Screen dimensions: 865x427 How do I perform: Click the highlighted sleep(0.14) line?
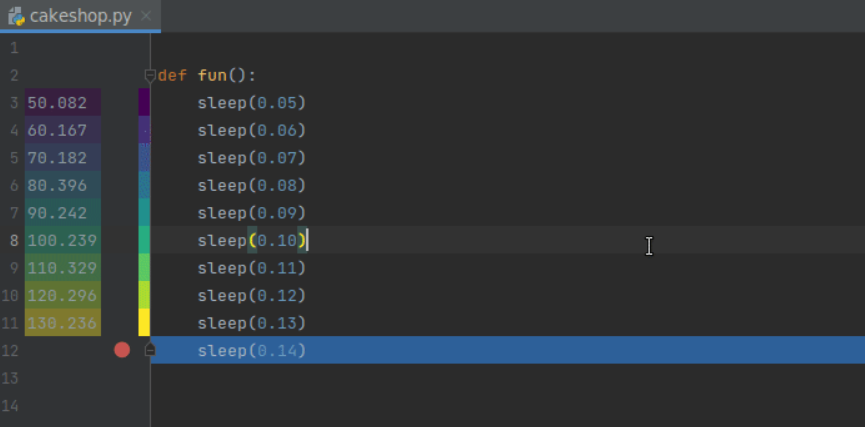coord(507,350)
